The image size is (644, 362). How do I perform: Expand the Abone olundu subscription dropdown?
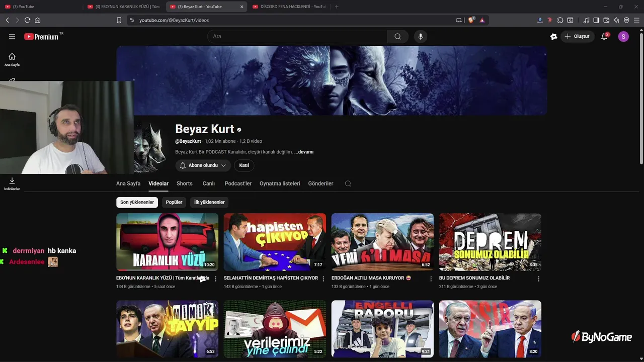(x=203, y=165)
